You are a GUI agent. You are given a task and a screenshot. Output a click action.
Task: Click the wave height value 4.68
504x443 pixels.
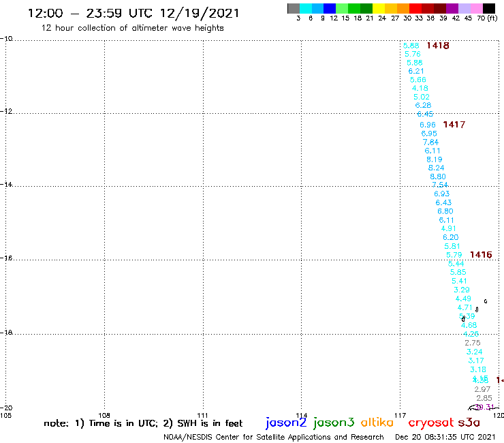[x=469, y=325]
